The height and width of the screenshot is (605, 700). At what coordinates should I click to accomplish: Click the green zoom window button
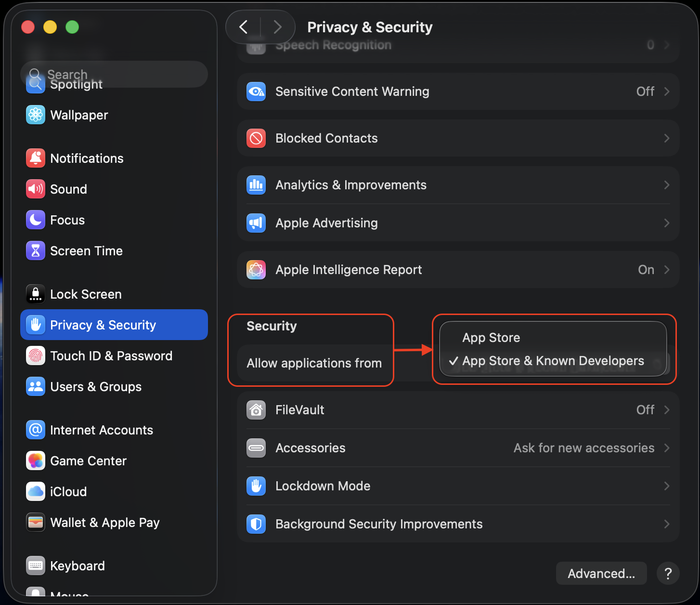pos(72,27)
